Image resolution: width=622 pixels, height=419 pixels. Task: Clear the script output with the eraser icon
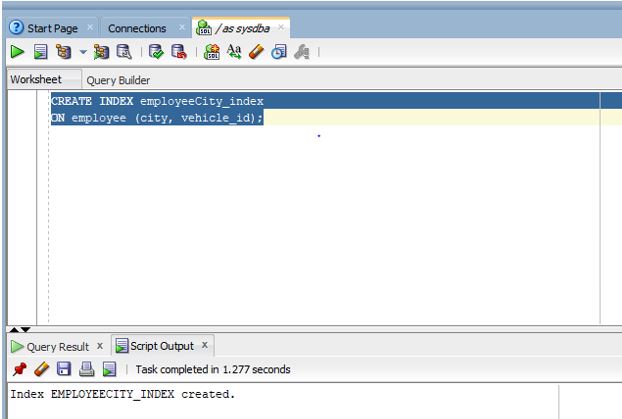[42, 369]
